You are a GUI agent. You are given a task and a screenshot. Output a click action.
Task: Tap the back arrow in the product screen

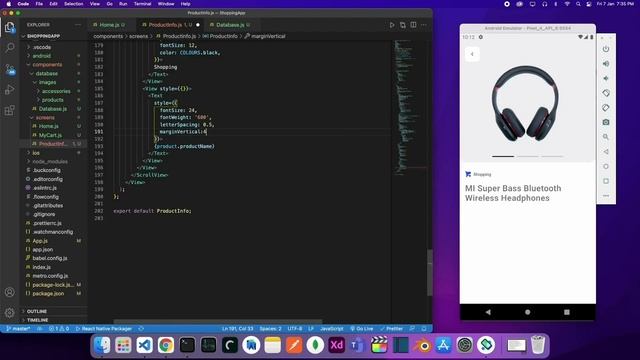(x=472, y=54)
